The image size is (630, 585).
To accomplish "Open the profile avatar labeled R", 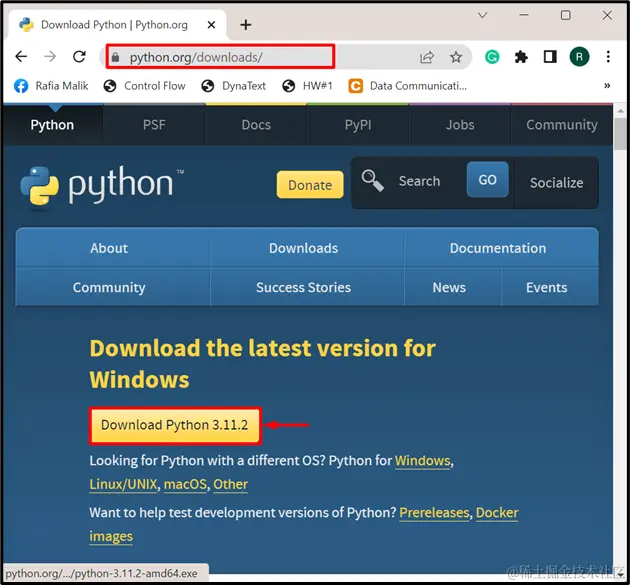I will pyautogui.click(x=579, y=57).
